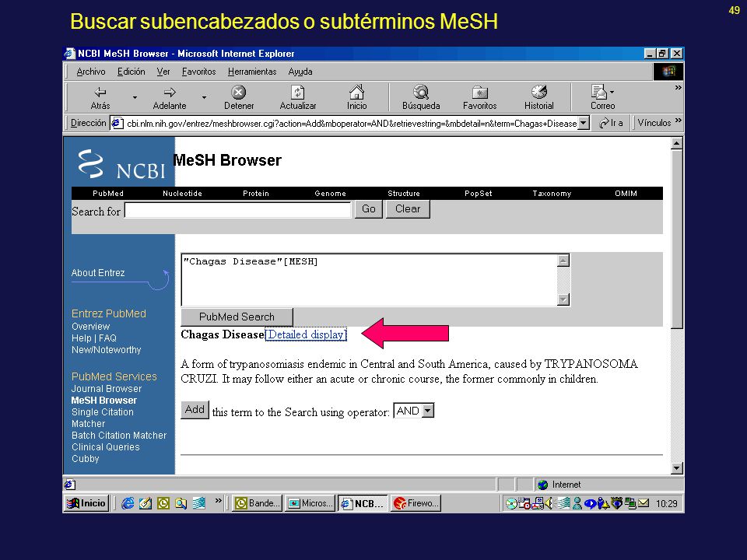
Task: Open the Edición menu
Action: click(131, 72)
